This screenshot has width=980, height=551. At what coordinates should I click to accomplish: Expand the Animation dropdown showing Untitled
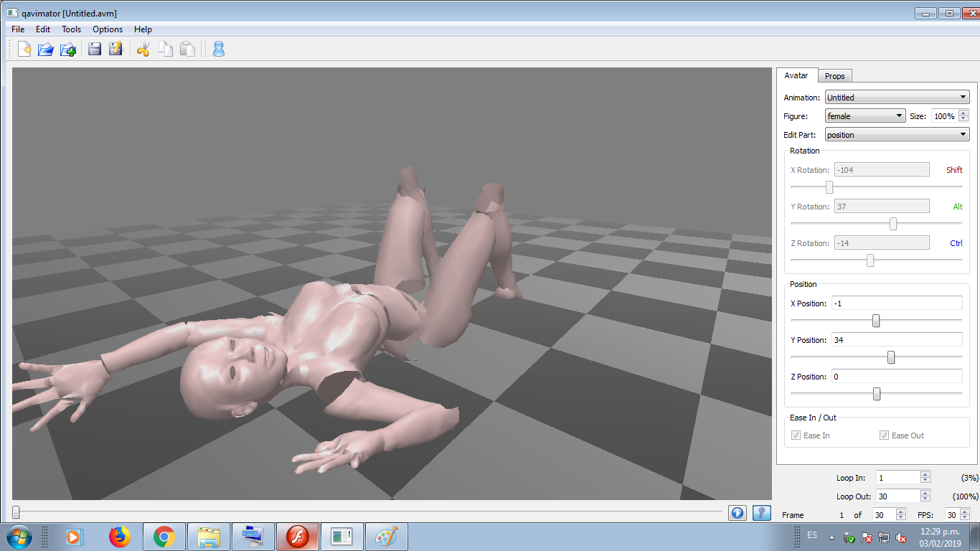click(897, 98)
